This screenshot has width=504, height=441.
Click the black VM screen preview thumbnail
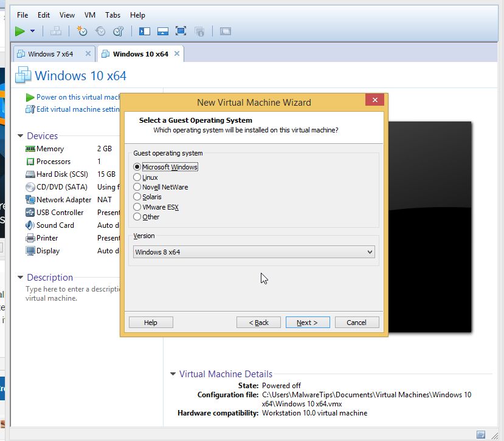(429, 227)
